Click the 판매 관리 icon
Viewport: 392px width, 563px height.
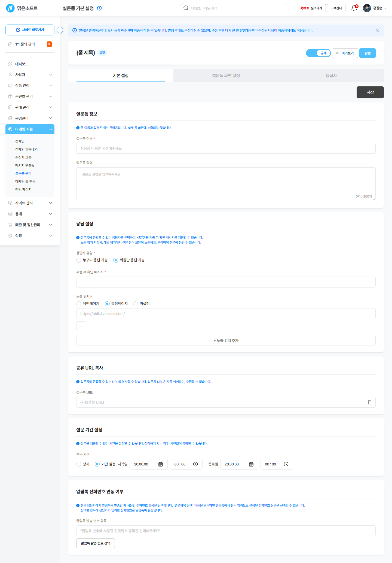click(x=10, y=107)
